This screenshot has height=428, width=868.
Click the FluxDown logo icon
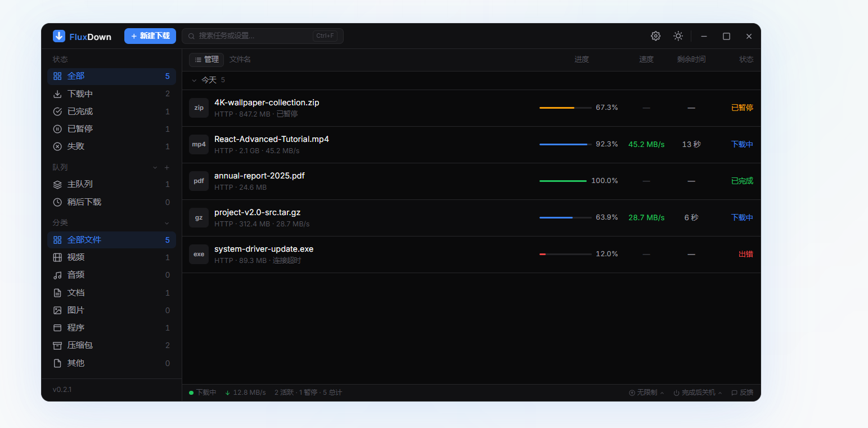[x=59, y=36]
